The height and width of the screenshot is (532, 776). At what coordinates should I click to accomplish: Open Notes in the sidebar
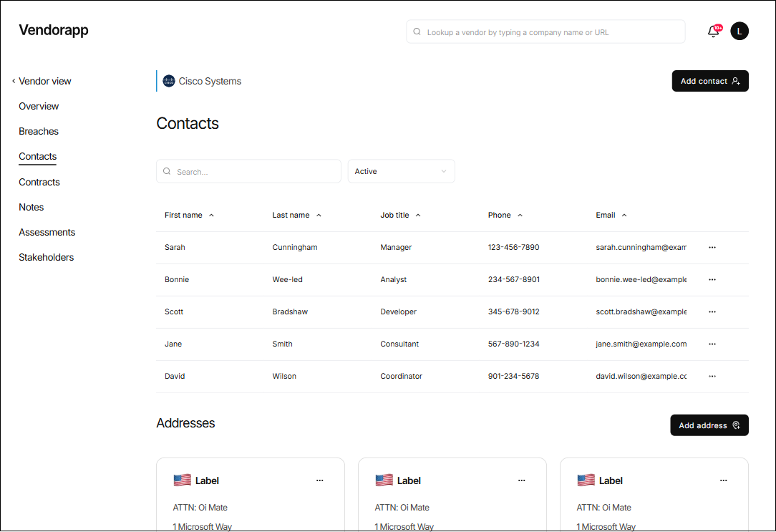[x=31, y=208]
